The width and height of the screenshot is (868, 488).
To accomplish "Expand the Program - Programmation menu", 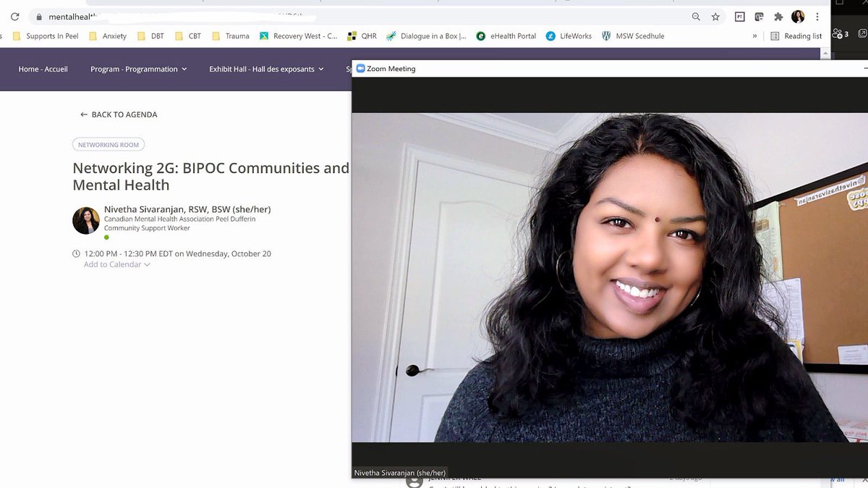I will pos(138,70).
